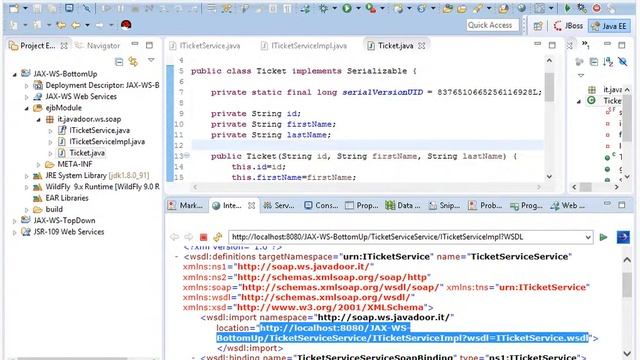Expand the META-INF folder

38,164
